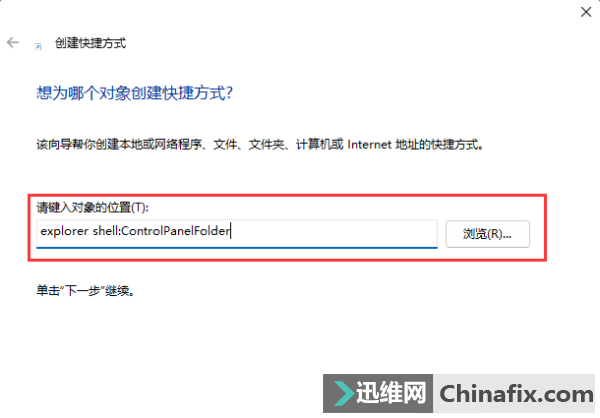Click the 单击"下一步"继续 instruction text

coord(85,291)
